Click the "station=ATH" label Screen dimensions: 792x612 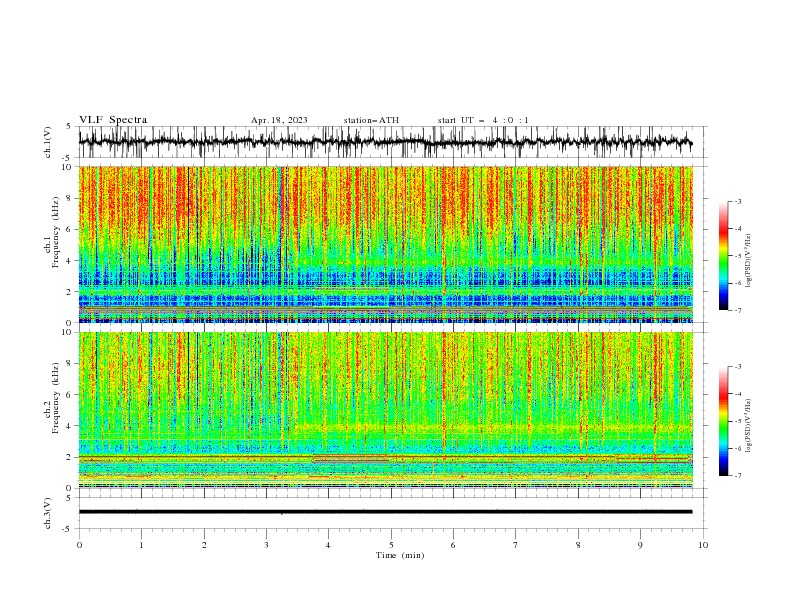(x=371, y=120)
